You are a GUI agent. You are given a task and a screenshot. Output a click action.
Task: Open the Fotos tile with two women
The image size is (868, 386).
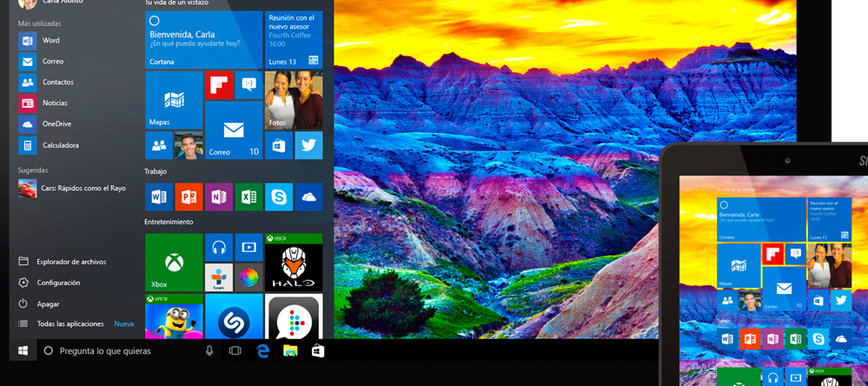294,100
